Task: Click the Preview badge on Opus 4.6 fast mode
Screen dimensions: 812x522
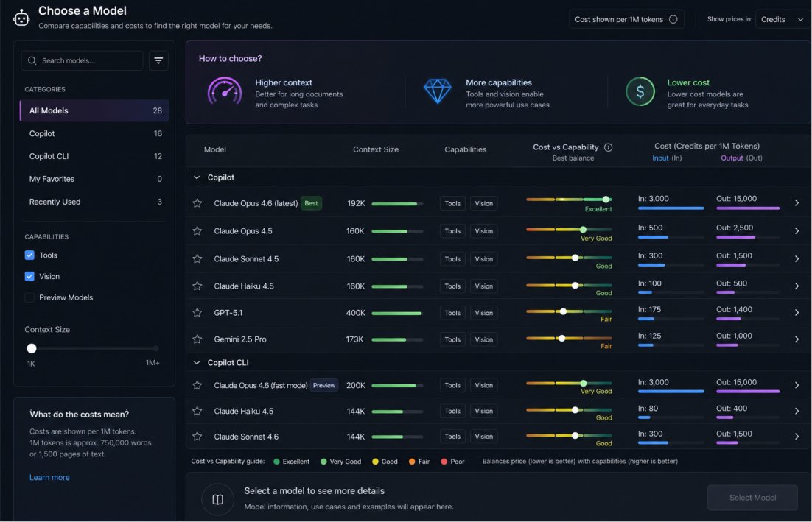Action: coord(324,385)
